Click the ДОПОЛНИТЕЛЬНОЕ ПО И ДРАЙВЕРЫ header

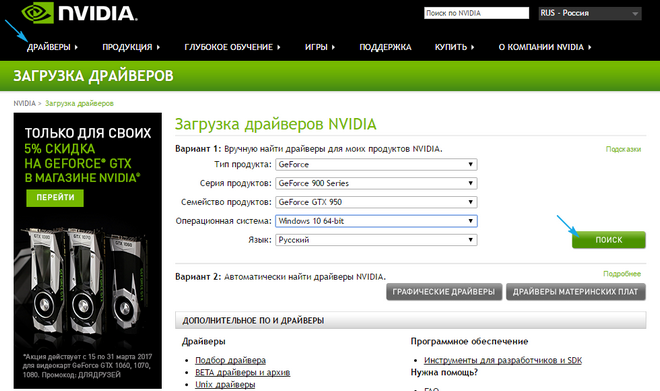coord(410,320)
